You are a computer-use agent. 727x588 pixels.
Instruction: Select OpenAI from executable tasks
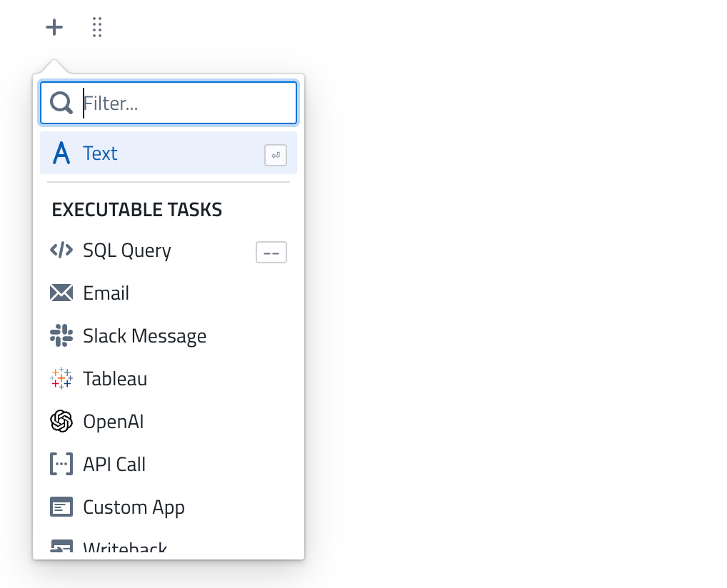pyautogui.click(x=114, y=422)
